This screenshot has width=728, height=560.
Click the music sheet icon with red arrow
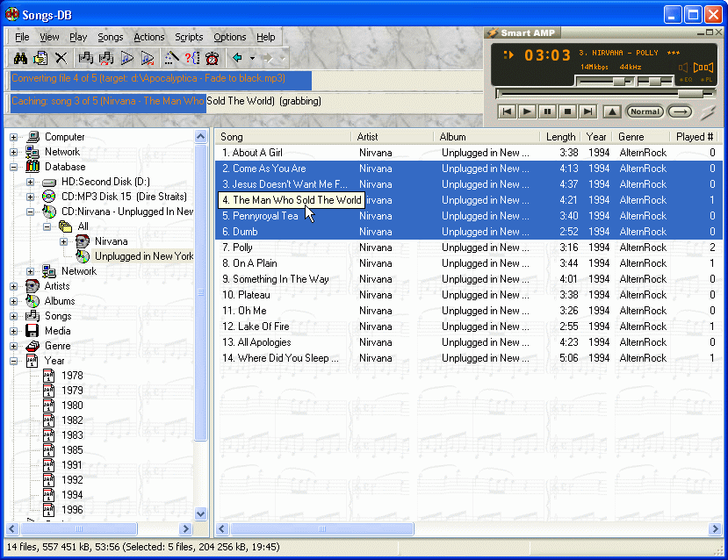coord(106,58)
